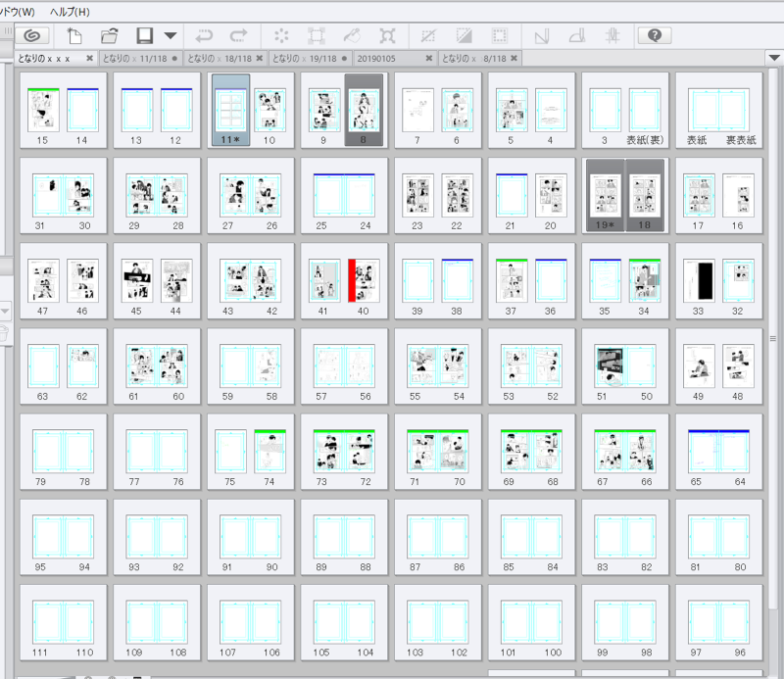Select page 51 thumbnail

point(610,366)
